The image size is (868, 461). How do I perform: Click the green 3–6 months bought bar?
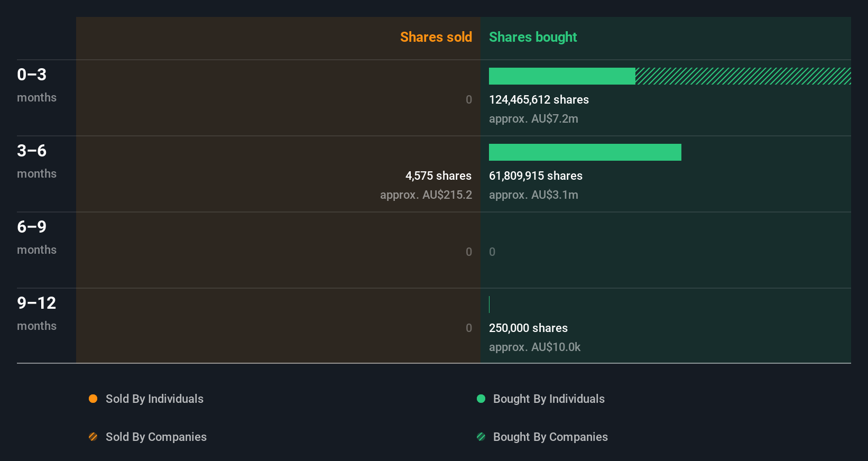click(x=585, y=152)
